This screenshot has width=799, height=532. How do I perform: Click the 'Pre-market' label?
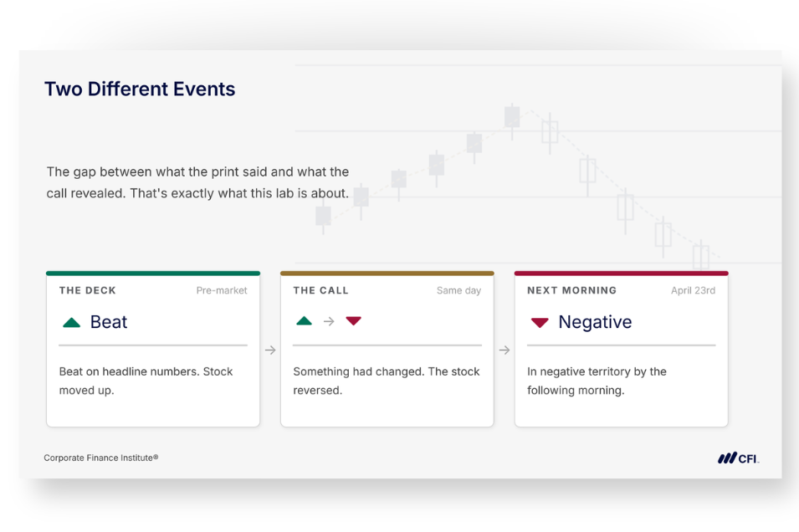pyautogui.click(x=222, y=290)
